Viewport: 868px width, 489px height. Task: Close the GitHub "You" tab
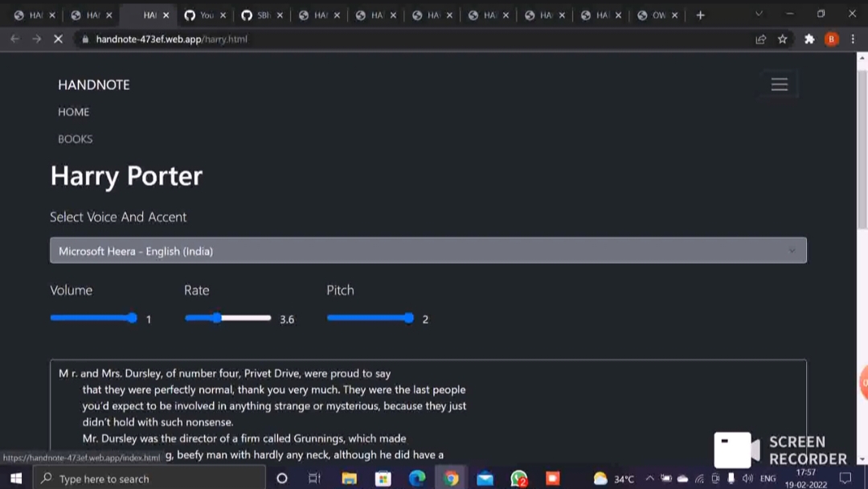(x=223, y=15)
